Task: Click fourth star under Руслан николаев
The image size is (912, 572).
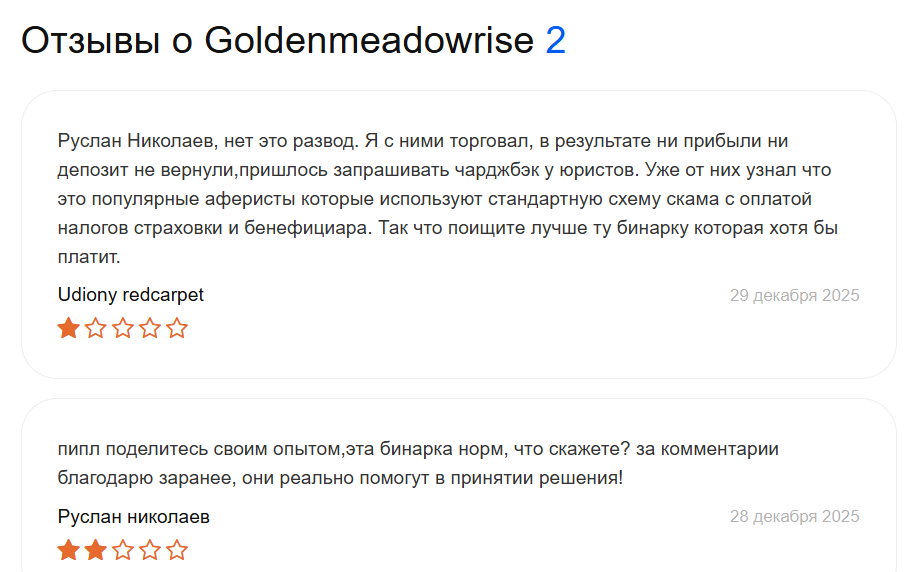Action: [150, 550]
